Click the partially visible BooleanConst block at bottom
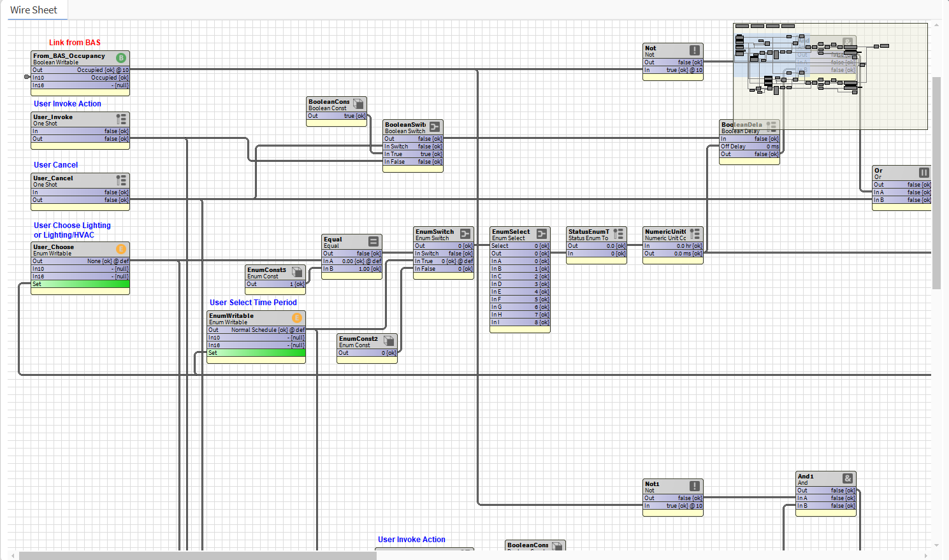 (535, 545)
